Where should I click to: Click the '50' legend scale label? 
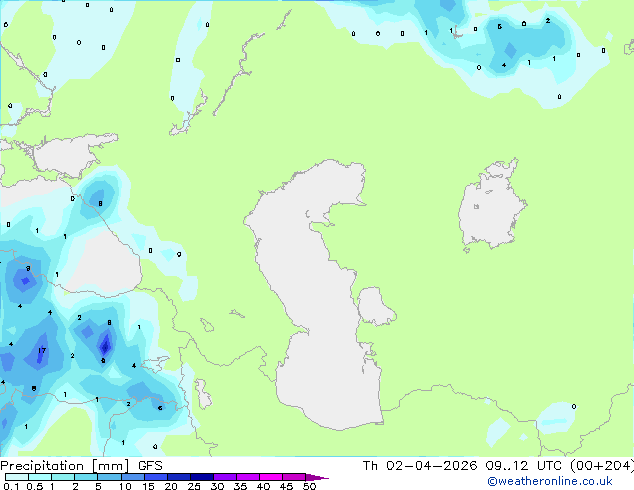309,486
